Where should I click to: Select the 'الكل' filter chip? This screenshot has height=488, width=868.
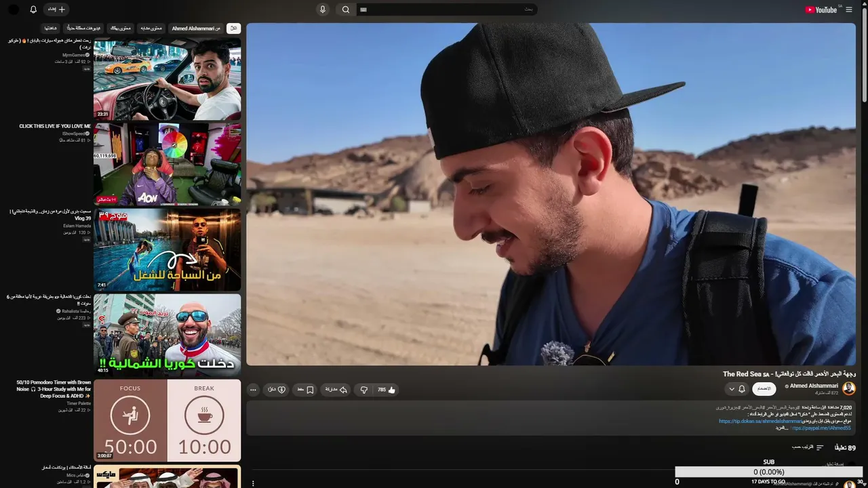click(x=233, y=28)
